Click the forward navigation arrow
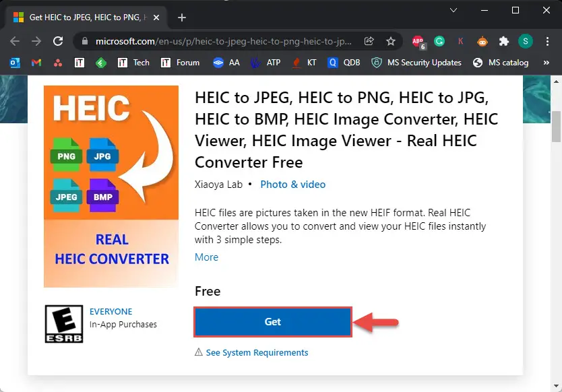Screen dimensions: 562x392 36,41
